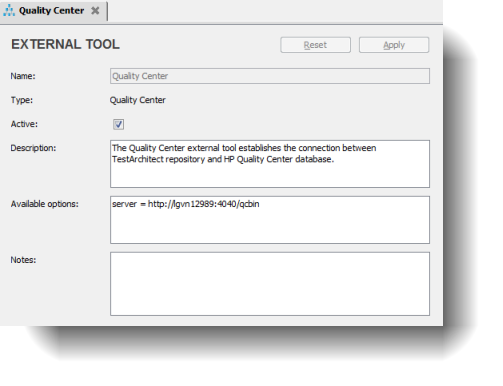Click inside the Description text box
503x386 pixels.
[x=270, y=164]
